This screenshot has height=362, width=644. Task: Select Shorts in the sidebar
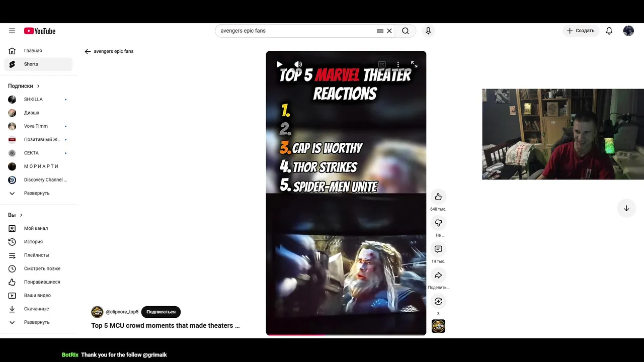click(38, 64)
